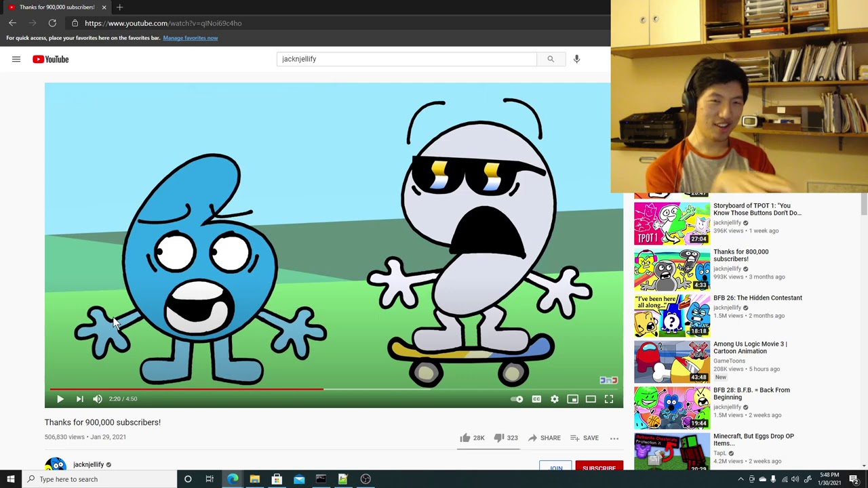This screenshot has height=488, width=868.
Task: Share this video
Action: [544, 438]
